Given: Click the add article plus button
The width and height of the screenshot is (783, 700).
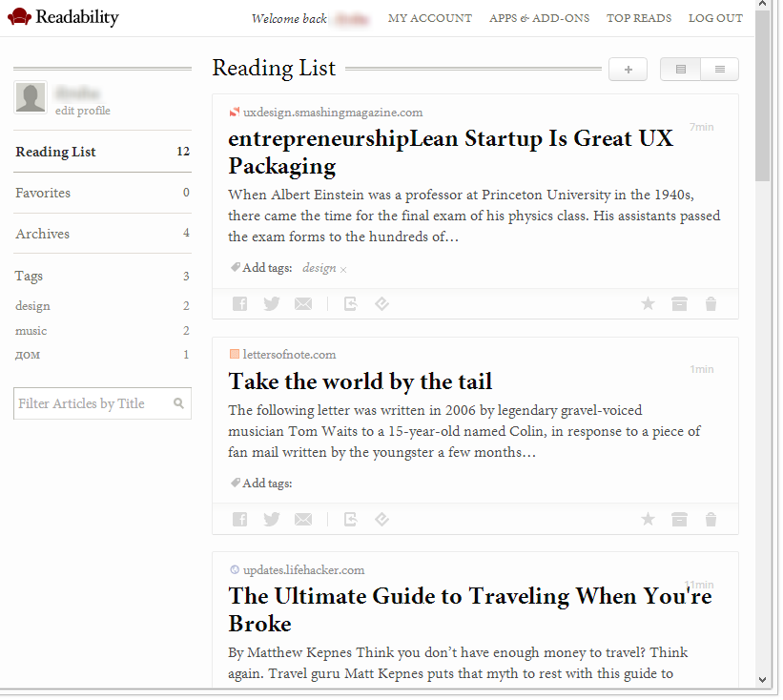Looking at the screenshot, I should pos(628,70).
